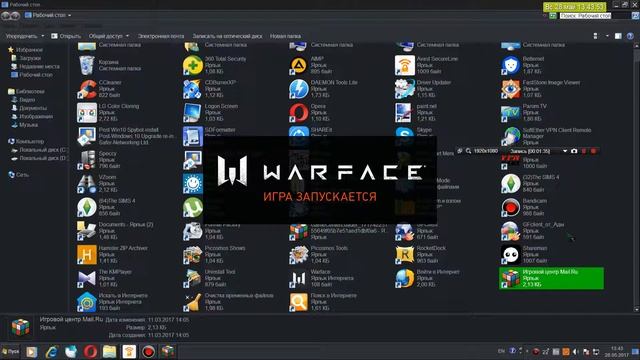
Task: Select the Игровой центр Mail.Ru highlighted shortcut
Action: [551, 278]
